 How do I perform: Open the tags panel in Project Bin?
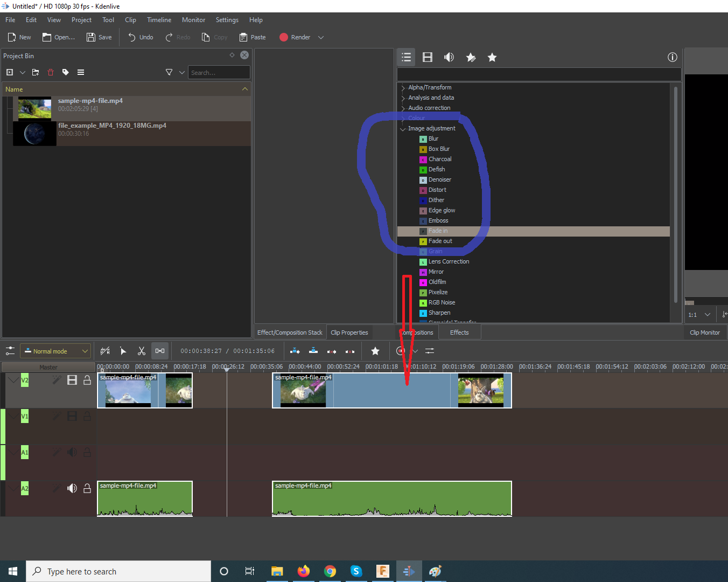[x=66, y=72]
